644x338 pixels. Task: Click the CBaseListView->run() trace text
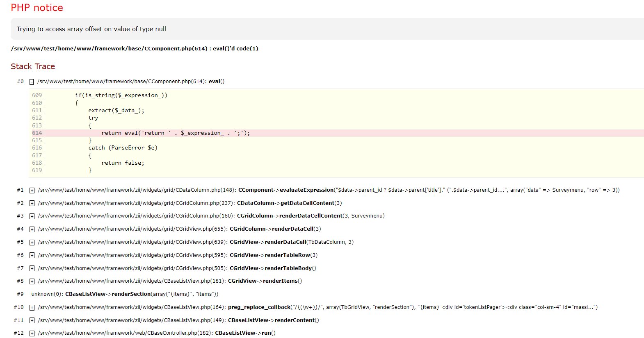tap(245, 333)
